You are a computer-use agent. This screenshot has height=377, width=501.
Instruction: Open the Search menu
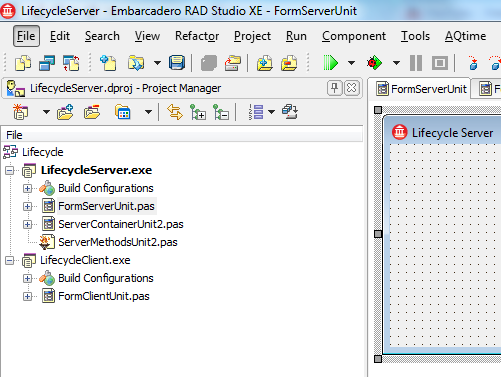coord(102,36)
